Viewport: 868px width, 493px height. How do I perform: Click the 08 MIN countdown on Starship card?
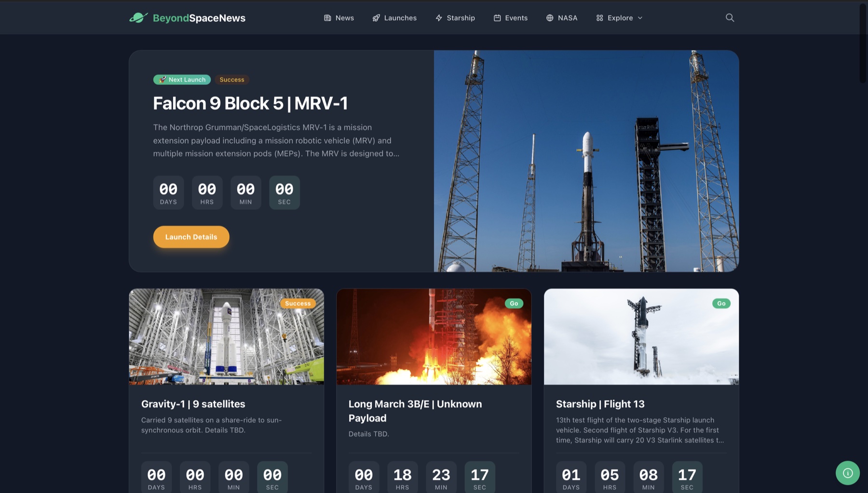pos(649,477)
